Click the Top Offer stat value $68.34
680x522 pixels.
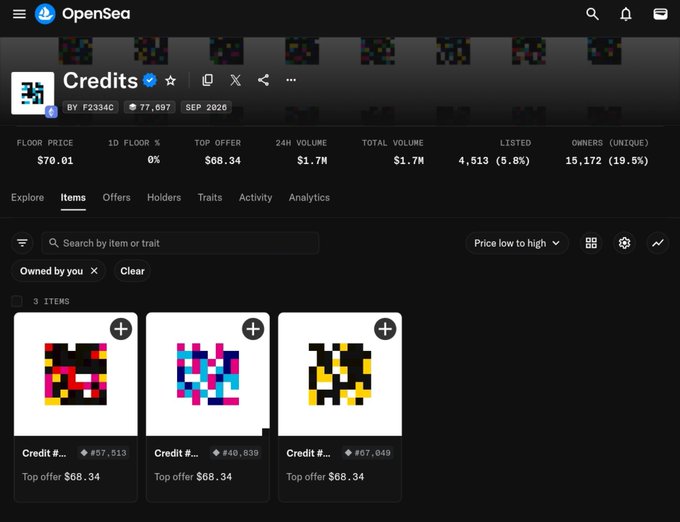tap(222, 161)
